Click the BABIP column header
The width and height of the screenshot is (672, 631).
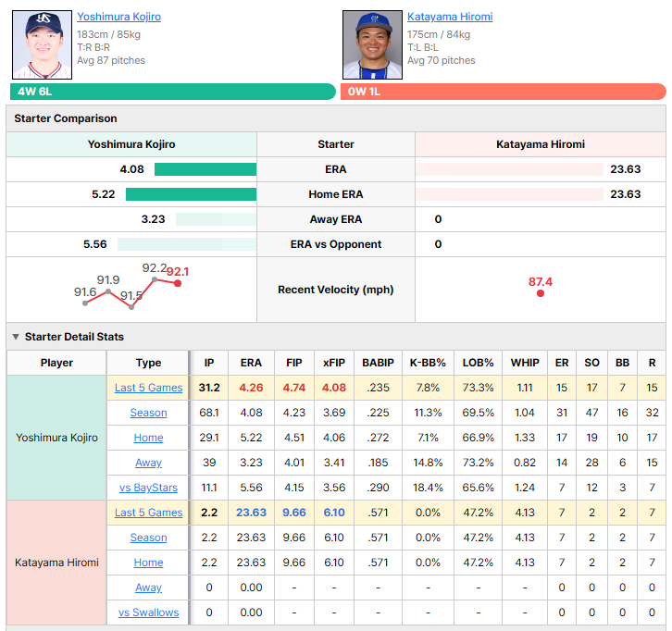pos(378,363)
